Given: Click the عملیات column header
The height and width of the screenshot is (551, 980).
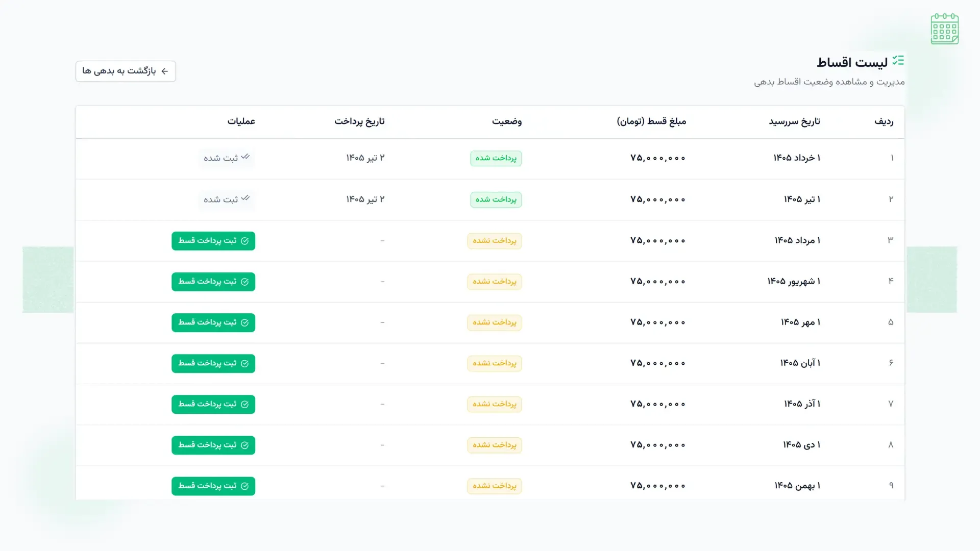Looking at the screenshot, I should 241,121.
